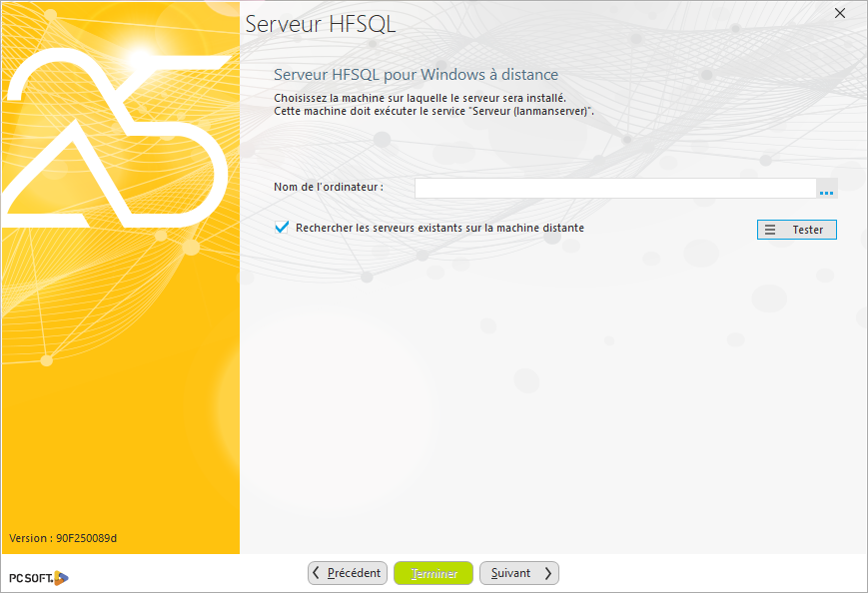Click inside the Nom de l'ordinateur field
This screenshot has width=868, height=593.
coord(614,188)
